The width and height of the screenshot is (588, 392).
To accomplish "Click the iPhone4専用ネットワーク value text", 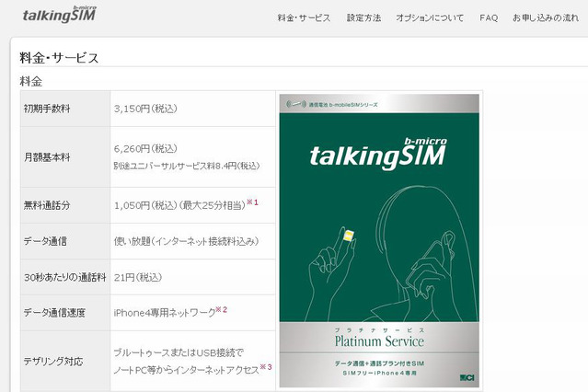I will coord(165,313).
